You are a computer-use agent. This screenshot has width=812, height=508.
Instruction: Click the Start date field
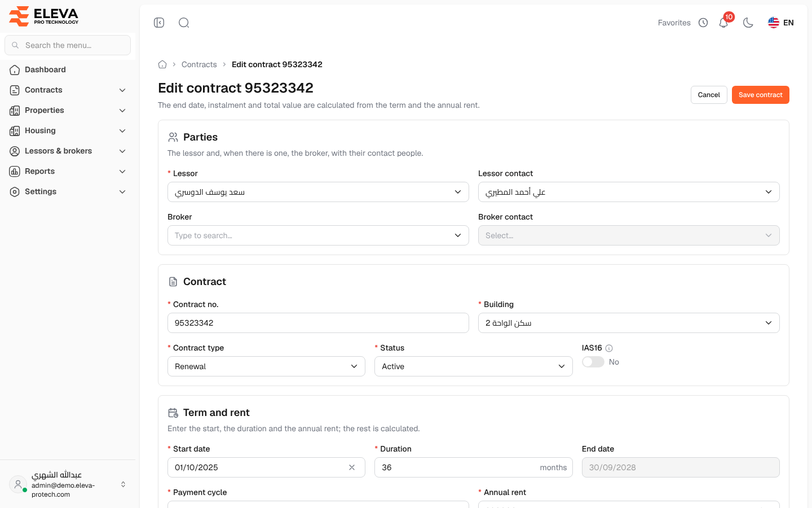266,467
